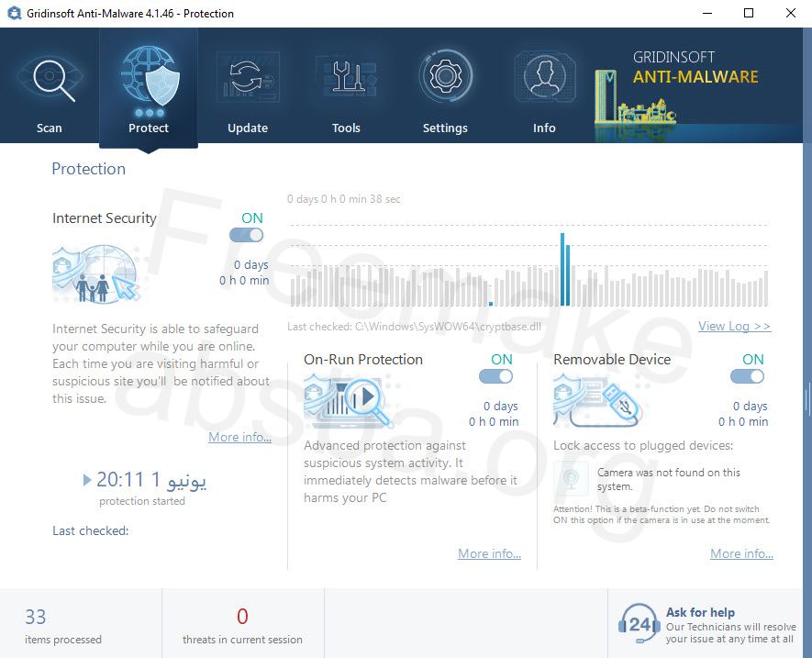Click the 0 days 0 h 0 min 38 sec timer
The image size is (812, 658).
[344, 199]
